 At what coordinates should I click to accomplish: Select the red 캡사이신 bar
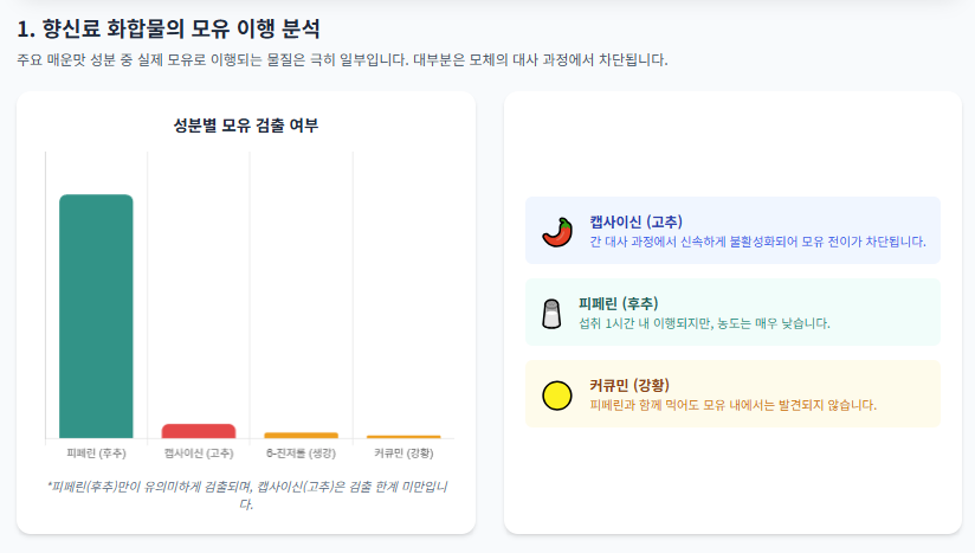(198, 431)
